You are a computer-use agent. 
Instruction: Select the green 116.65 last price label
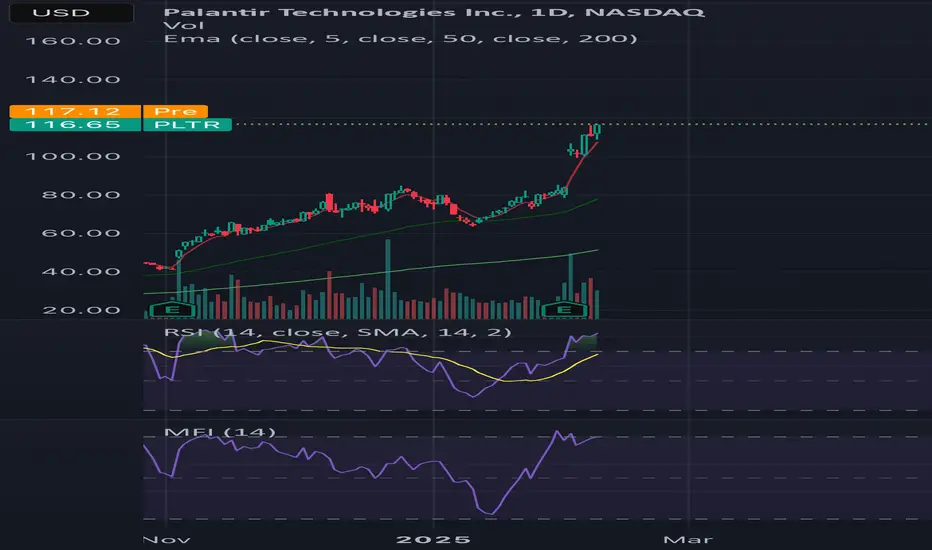coord(75,124)
